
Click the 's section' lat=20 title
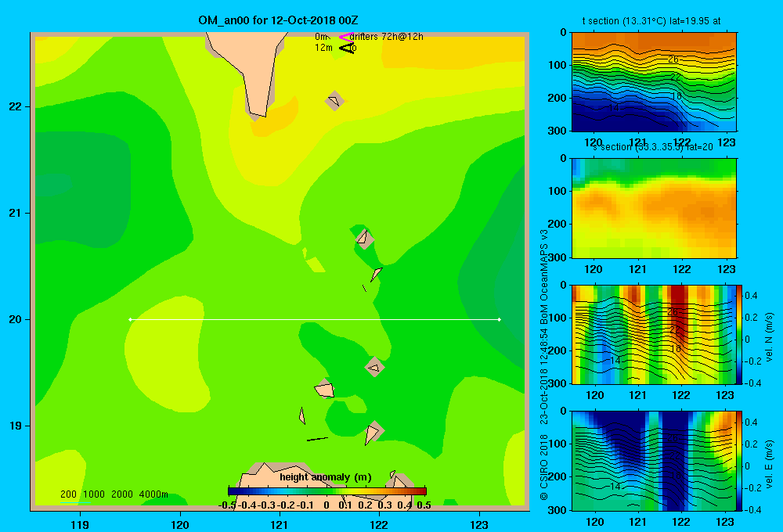653,147
